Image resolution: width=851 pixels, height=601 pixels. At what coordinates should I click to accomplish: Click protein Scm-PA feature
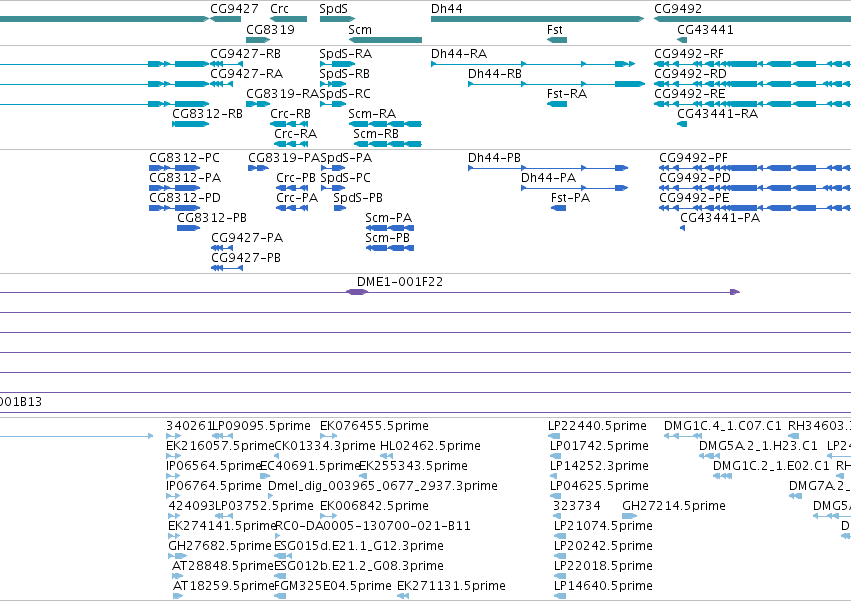[x=390, y=229]
